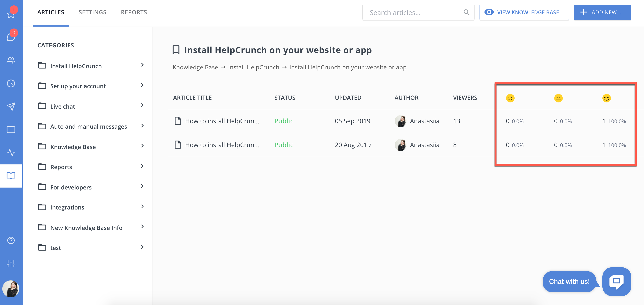Click folder icon of test category
This screenshot has width=644, height=305.
(x=42, y=247)
